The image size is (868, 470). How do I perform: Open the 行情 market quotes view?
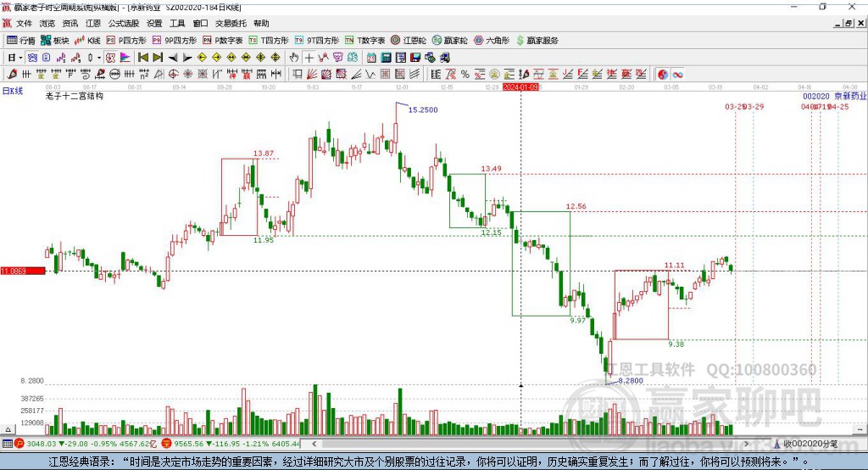coord(21,41)
